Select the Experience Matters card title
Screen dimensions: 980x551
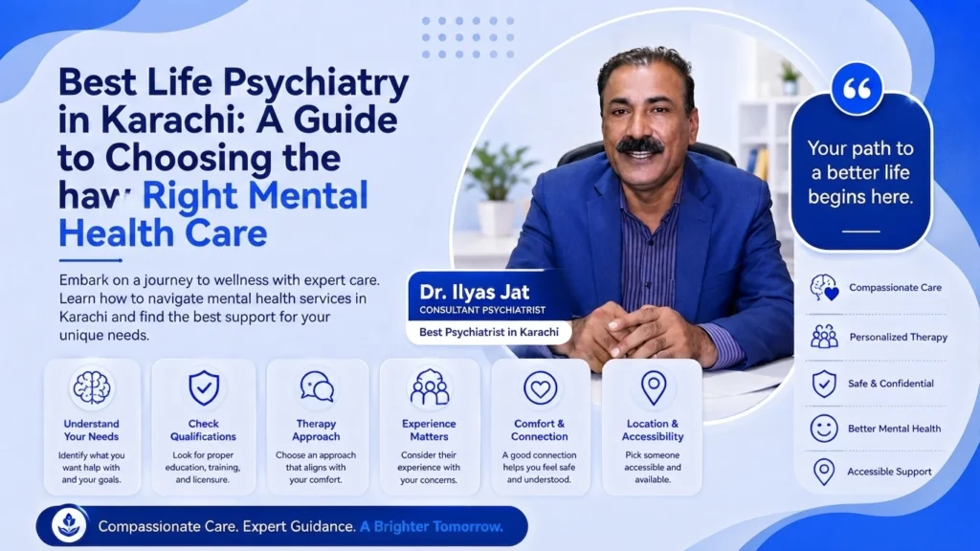coord(429,430)
